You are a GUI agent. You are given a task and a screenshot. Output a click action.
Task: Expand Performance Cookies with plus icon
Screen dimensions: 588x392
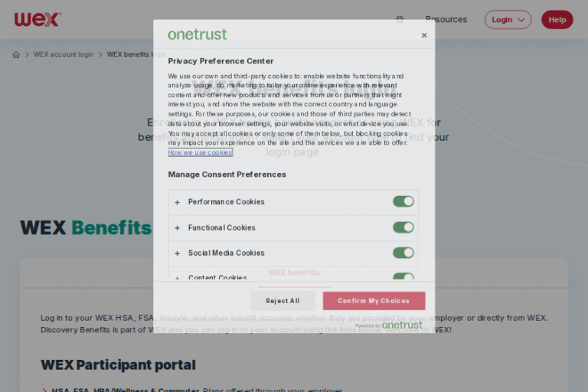click(178, 202)
